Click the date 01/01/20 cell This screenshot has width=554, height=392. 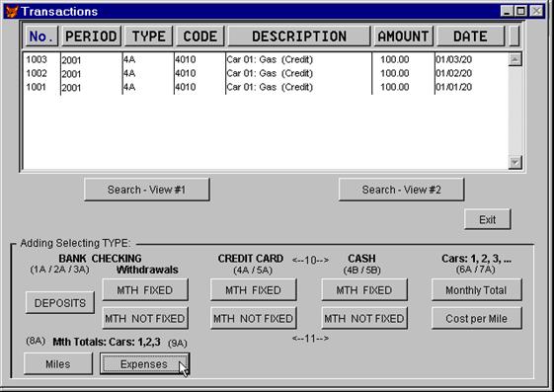tap(453, 87)
